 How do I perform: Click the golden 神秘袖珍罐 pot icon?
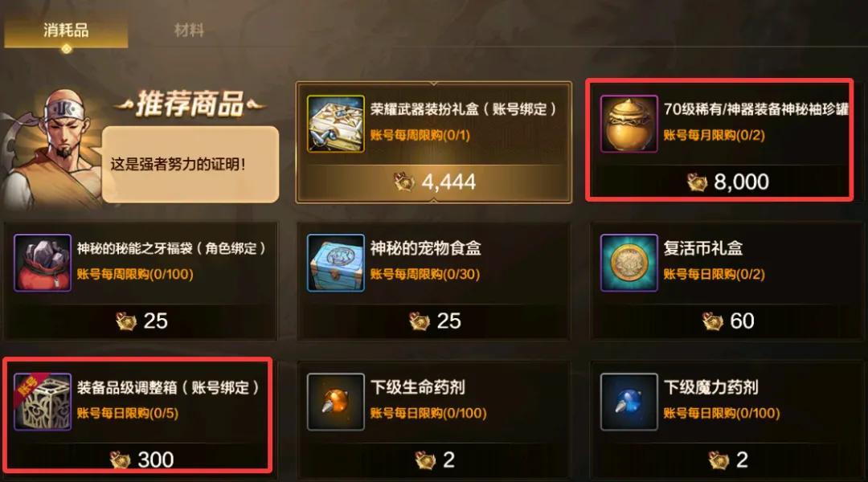pyautogui.click(x=628, y=124)
